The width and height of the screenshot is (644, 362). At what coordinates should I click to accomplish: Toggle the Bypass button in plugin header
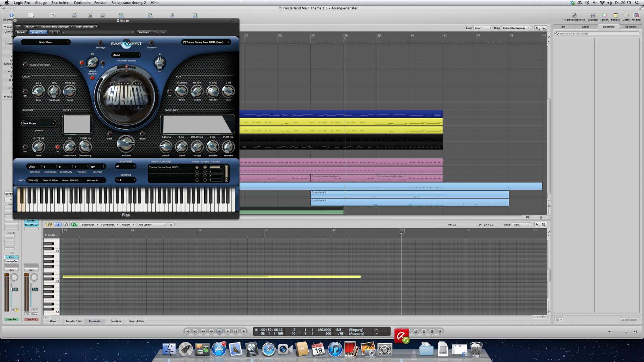point(21,32)
